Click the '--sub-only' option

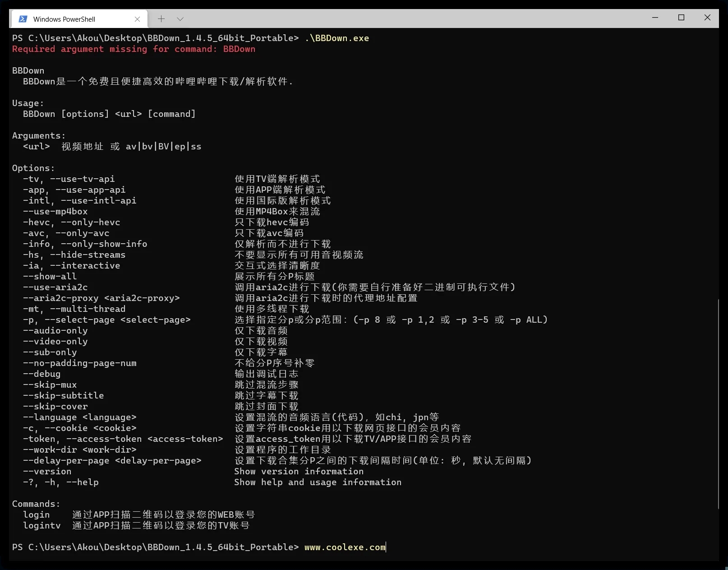click(50, 352)
